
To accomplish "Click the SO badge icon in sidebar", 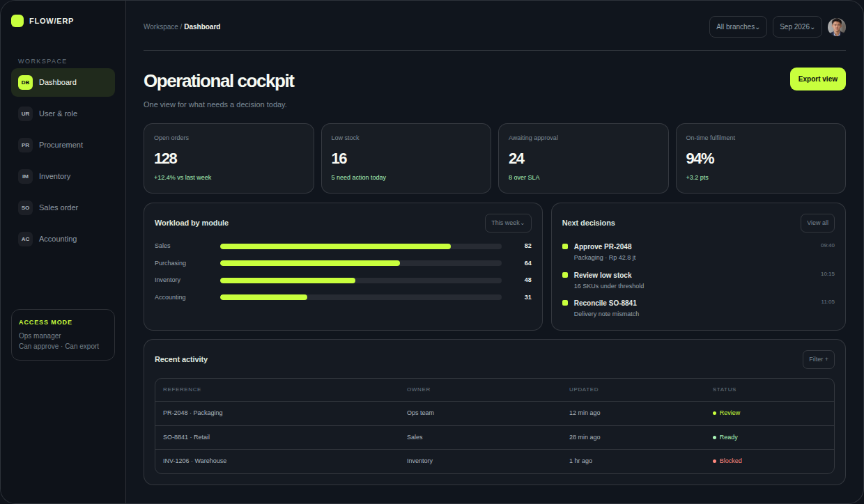I will [25, 207].
